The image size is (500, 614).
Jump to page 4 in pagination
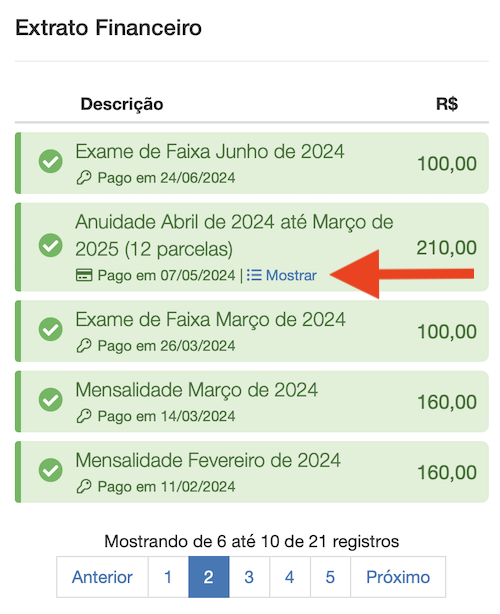(290, 577)
